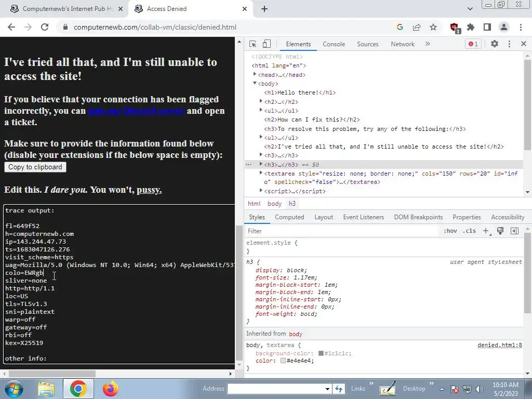The height and width of the screenshot is (399, 532).
Task: Show more DevTools tabs chevron
Action: (x=428, y=44)
